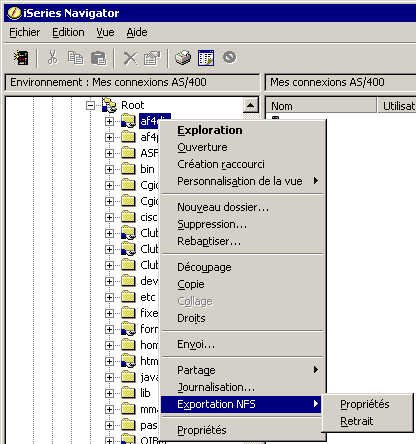Open the Aide menu
416x444 pixels.
point(137,32)
